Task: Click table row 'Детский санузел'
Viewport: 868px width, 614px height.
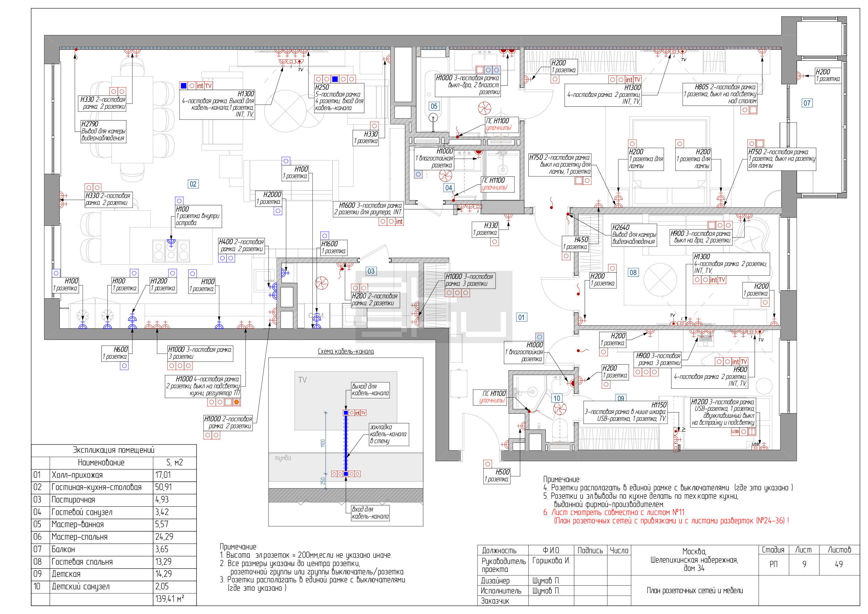Action: [x=114, y=587]
